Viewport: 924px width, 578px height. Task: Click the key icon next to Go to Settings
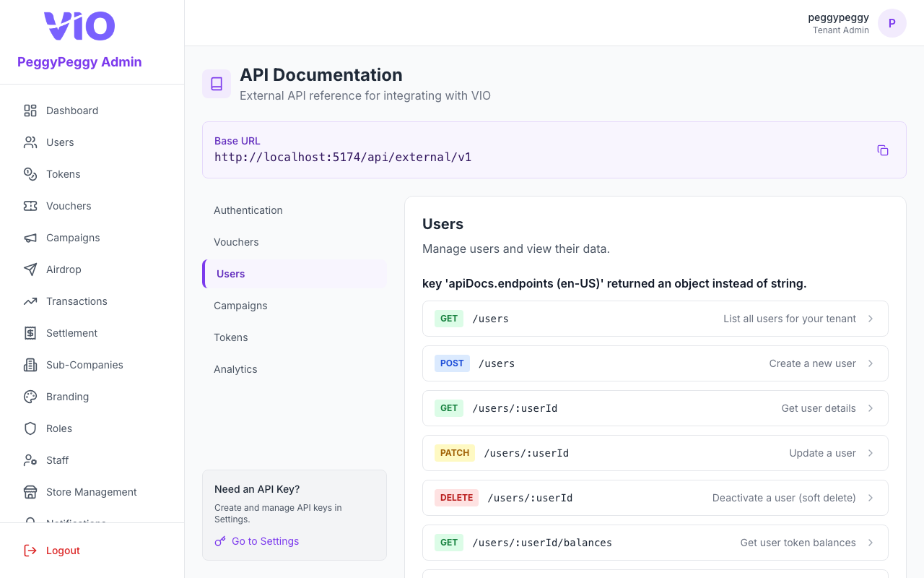click(220, 541)
